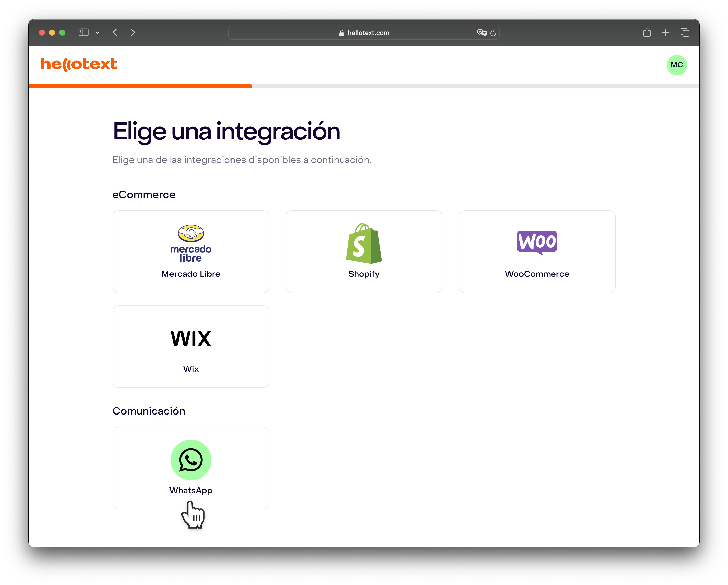The height and width of the screenshot is (585, 728).
Task: Click the hellotext.com address bar
Action: pyautogui.click(x=364, y=33)
